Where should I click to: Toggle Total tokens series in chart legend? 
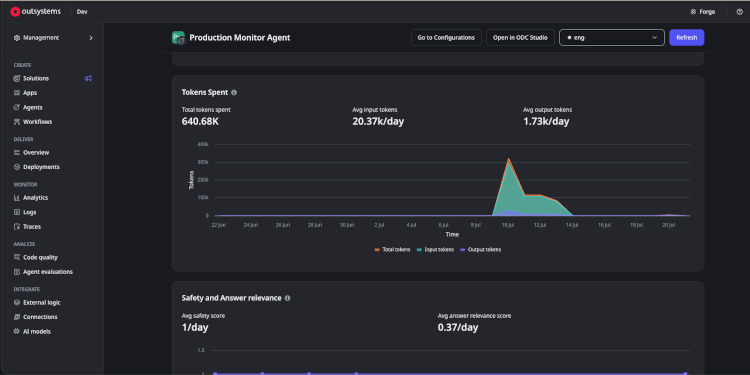click(x=392, y=250)
